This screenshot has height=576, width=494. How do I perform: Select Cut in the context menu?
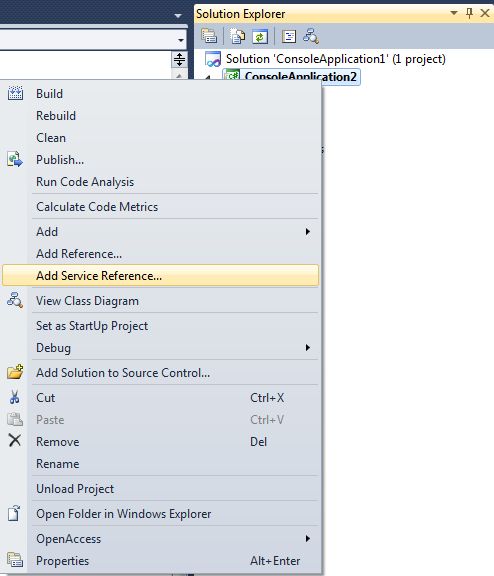(x=161, y=398)
